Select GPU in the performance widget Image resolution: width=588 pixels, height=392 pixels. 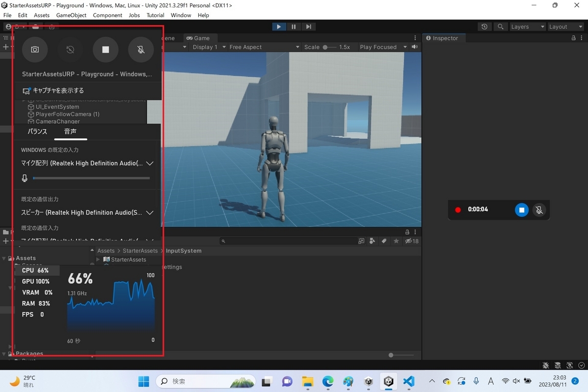coord(37,281)
